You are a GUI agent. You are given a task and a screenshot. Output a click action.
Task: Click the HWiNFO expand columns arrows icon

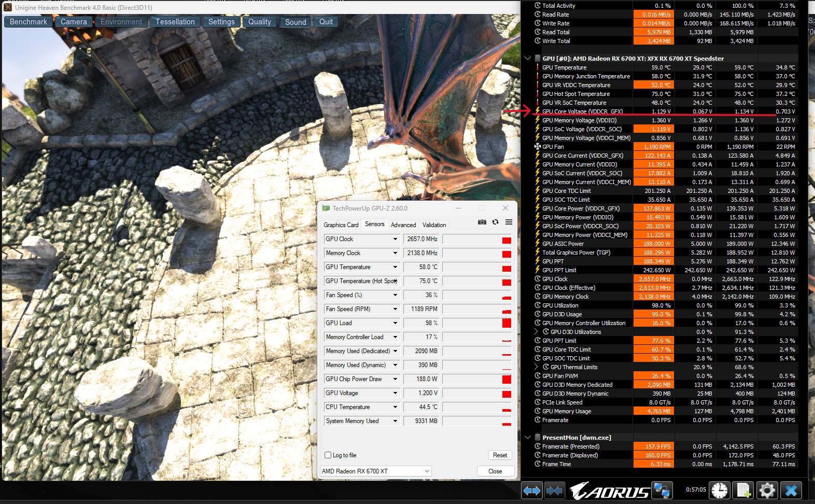click(532, 491)
